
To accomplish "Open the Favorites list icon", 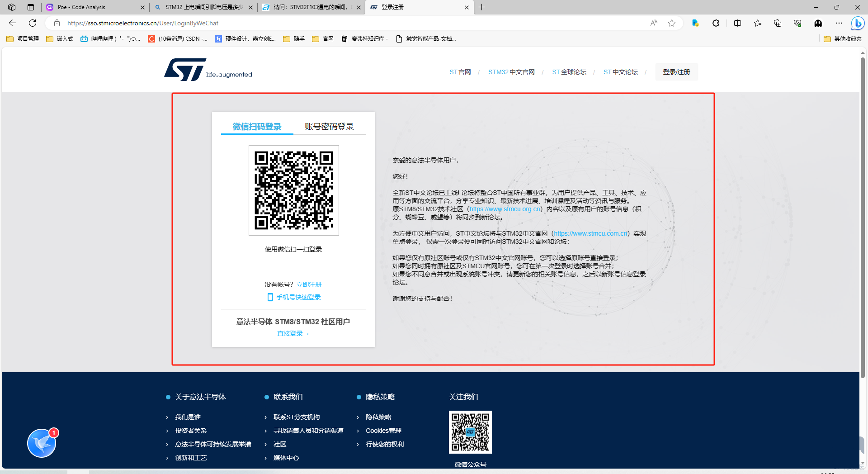I will click(x=758, y=23).
